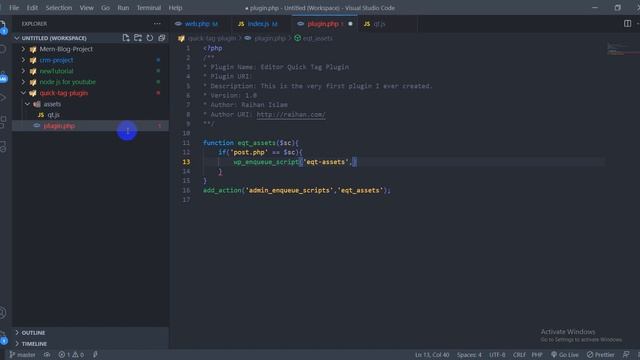
Task: Click the code minimap preview
Action: (623, 49)
